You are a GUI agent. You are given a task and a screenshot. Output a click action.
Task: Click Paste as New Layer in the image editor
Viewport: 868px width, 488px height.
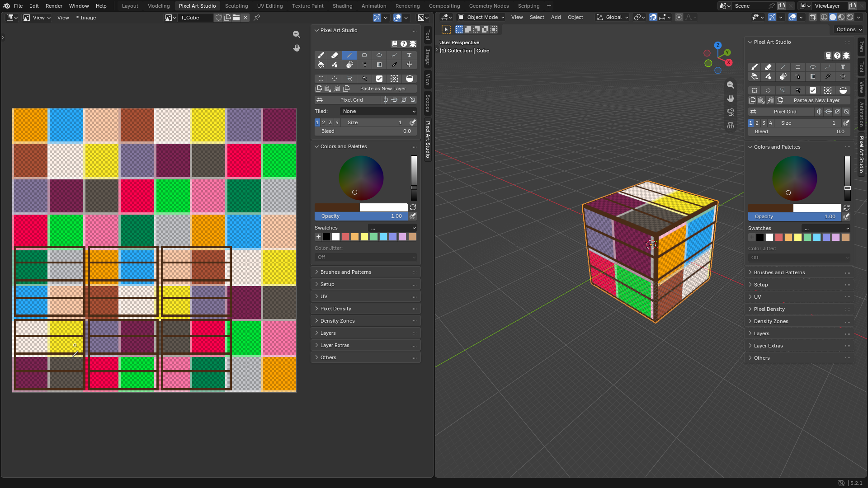(379, 89)
